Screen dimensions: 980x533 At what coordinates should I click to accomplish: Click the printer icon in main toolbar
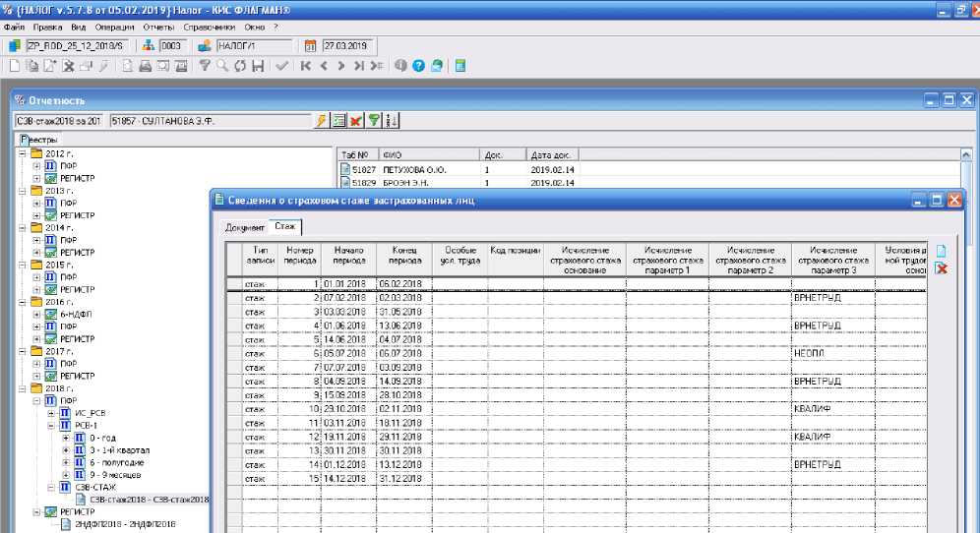[145, 66]
